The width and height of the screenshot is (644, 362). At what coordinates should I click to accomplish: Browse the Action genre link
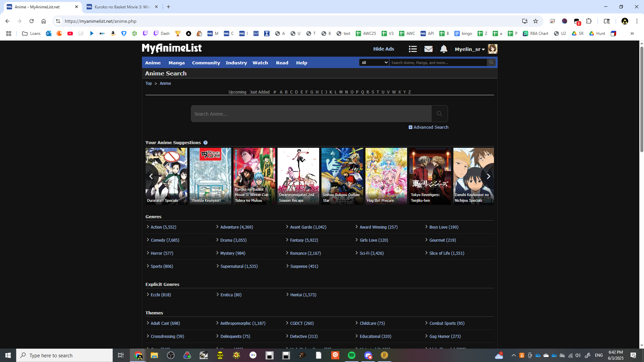[163, 227]
